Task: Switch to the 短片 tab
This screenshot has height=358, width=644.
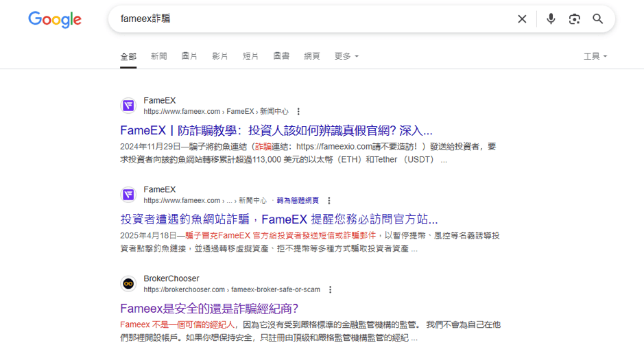Action: 250,56
